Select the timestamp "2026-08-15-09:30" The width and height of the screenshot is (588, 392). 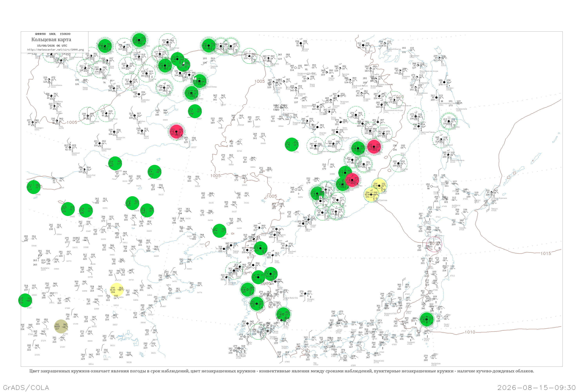point(536,387)
